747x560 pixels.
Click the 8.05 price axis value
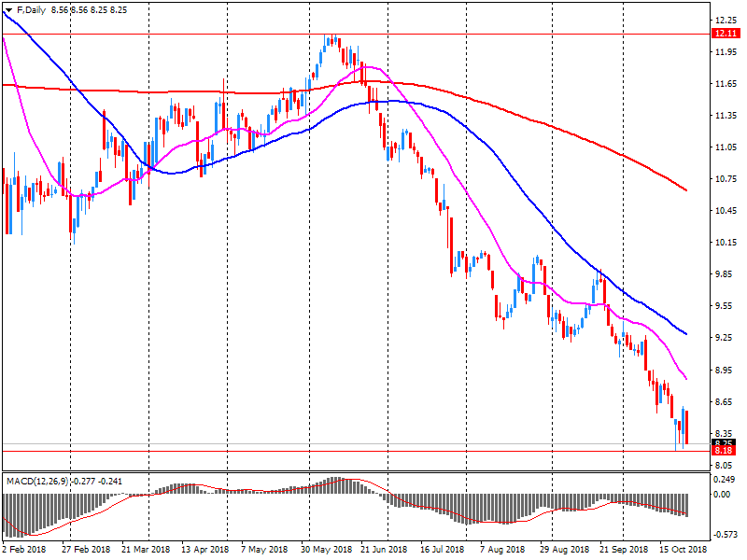pos(726,465)
